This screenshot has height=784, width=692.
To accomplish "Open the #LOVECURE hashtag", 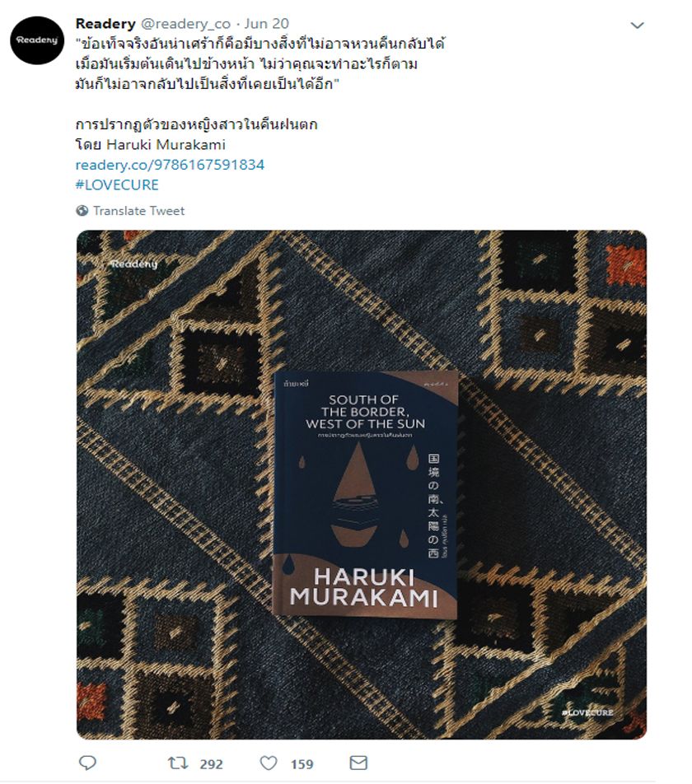I will 117,184.
